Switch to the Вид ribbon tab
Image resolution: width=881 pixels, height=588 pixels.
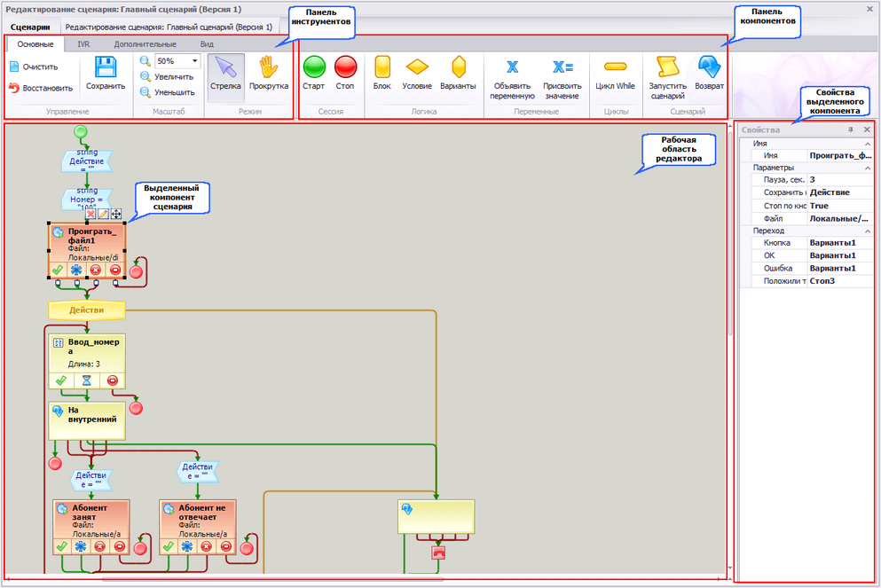tap(207, 43)
